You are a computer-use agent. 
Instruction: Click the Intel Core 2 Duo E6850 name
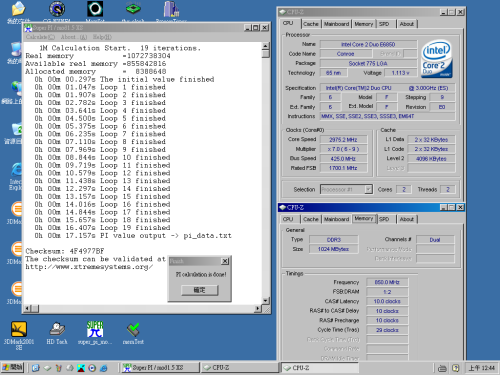coord(368,44)
